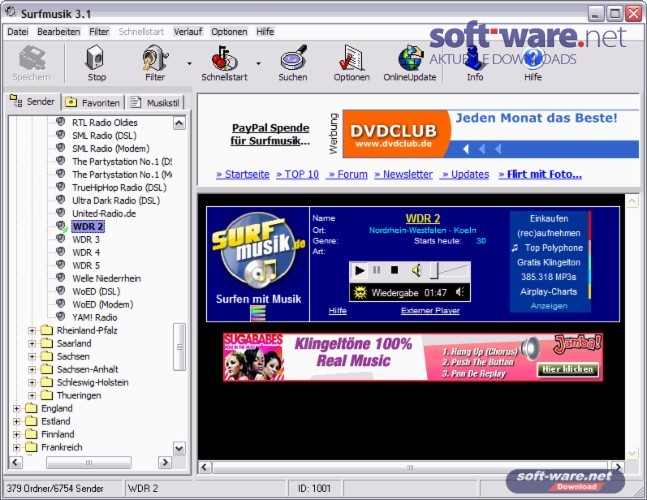Switch to the Musikstil tab

coord(155,102)
